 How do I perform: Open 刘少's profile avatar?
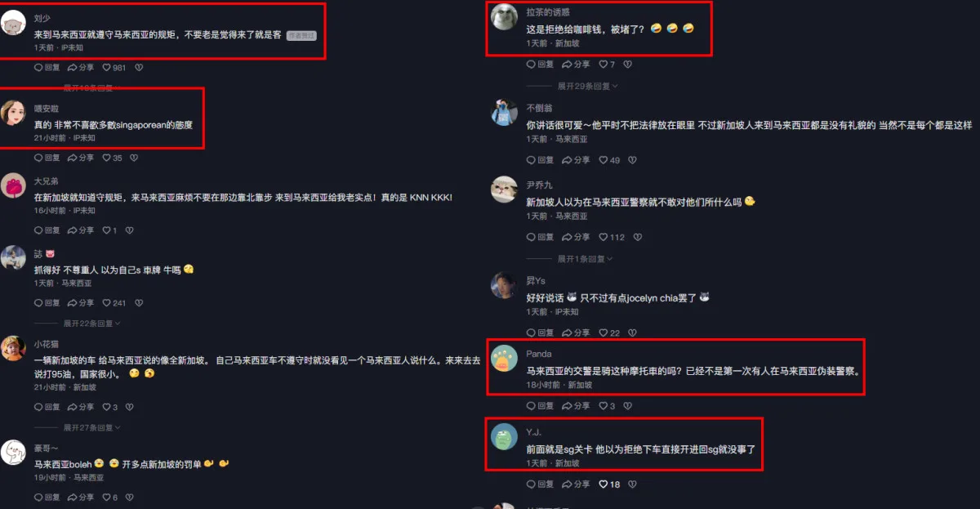(x=13, y=22)
